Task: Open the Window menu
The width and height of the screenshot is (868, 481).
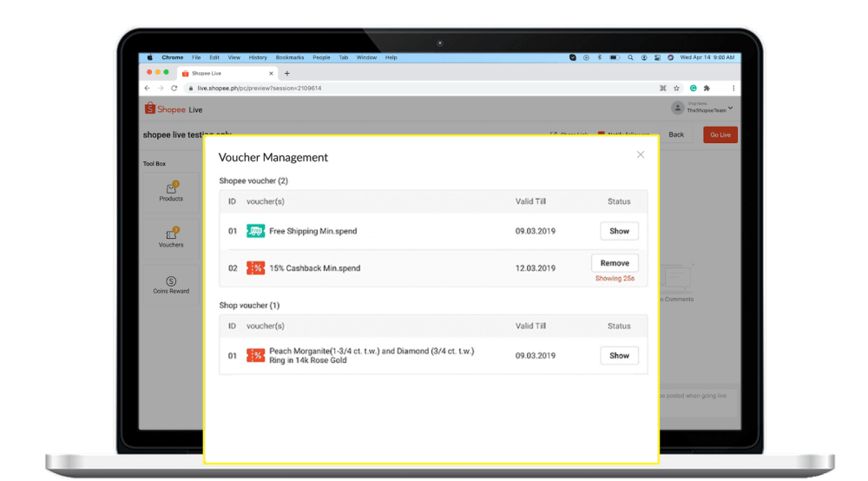Action: pos(366,57)
